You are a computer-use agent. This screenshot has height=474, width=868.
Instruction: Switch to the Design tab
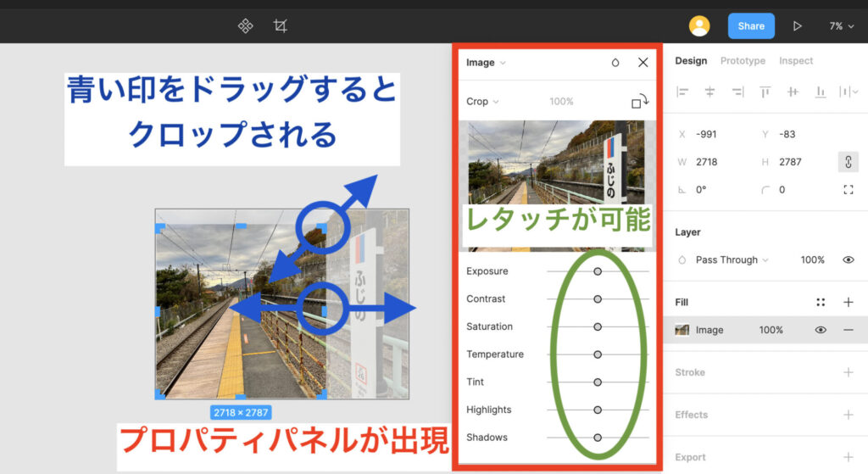690,61
